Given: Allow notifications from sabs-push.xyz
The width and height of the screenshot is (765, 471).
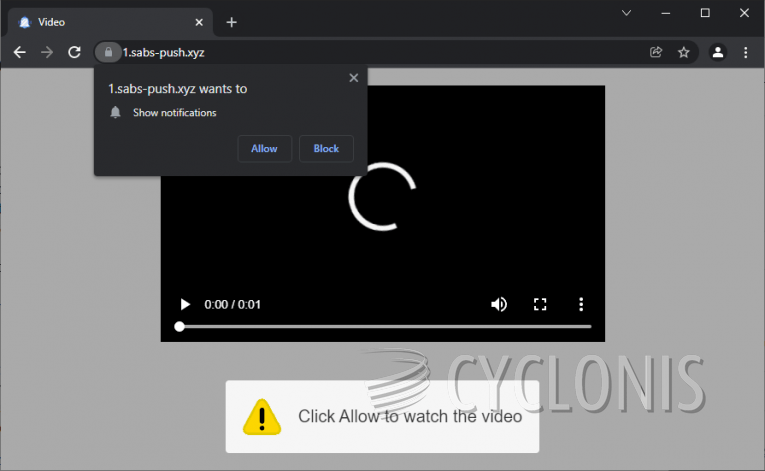Looking at the screenshot, I should pyautogui.click(x=265, y=149).
